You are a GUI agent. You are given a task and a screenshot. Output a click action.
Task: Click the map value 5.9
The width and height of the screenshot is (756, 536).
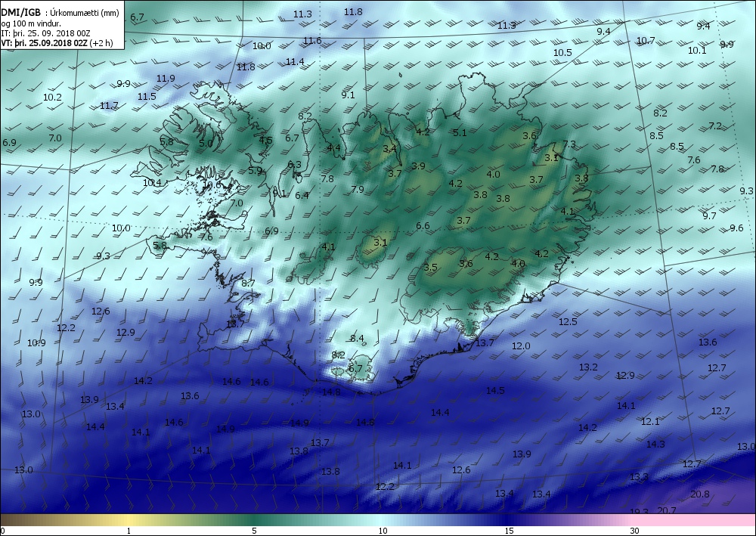coord(255,170)
